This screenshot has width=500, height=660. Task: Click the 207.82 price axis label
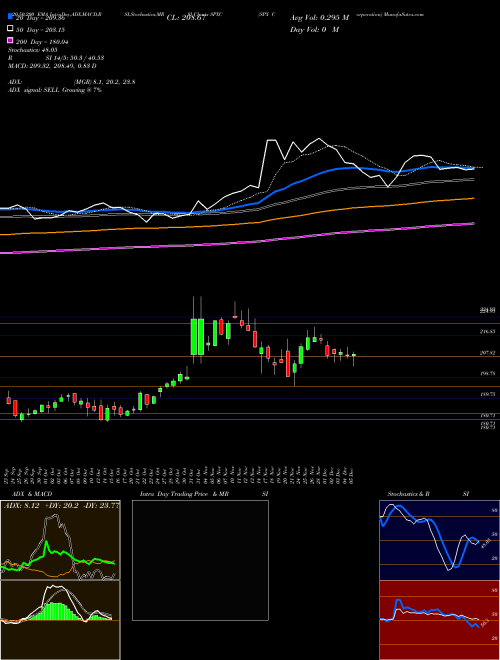click(x=487, y=353)
